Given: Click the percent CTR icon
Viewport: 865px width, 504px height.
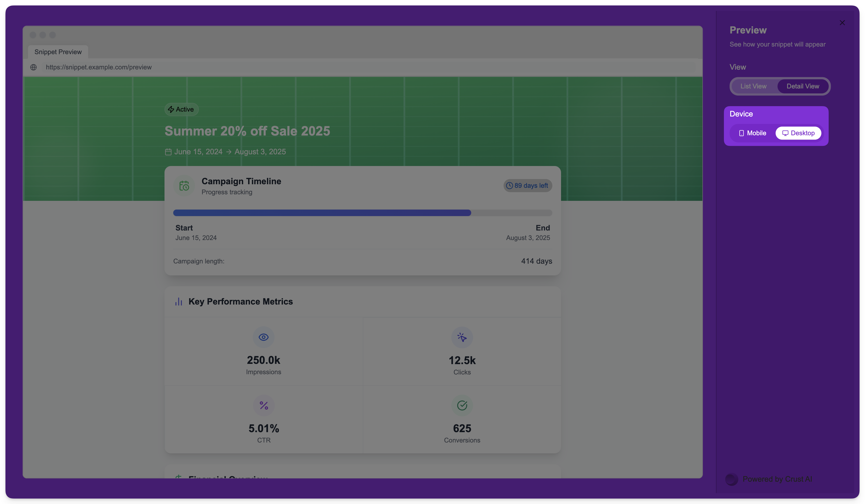Looking at the screenshot, I should click(x=263, y=405).
